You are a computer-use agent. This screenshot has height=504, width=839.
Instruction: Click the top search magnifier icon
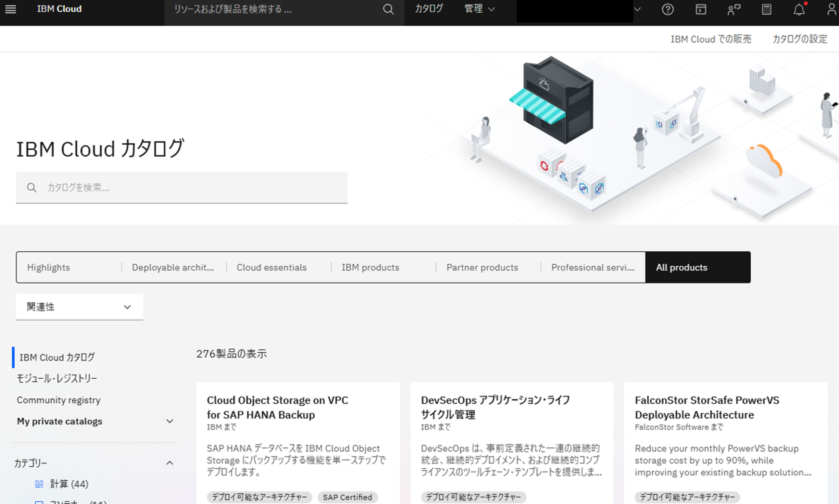point(388,9)
